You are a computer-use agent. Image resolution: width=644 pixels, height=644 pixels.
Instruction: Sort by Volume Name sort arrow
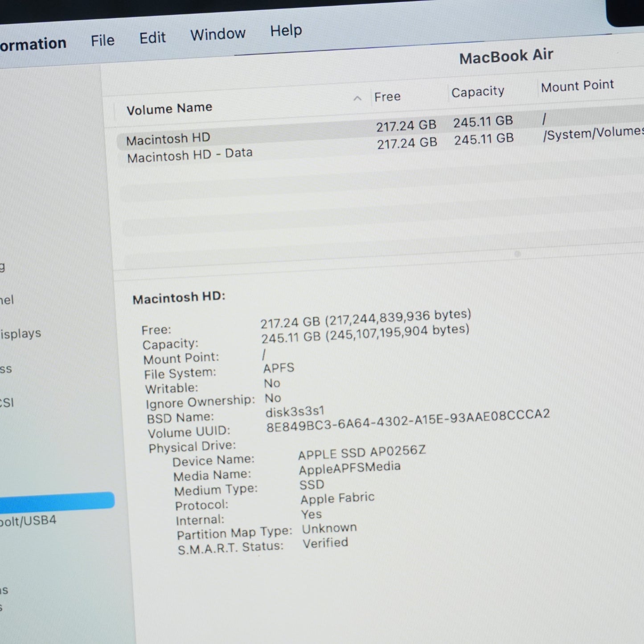click(x=357, y=98)
